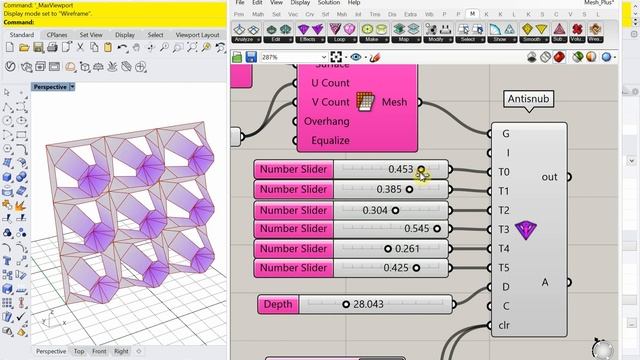Click the yellow diamond Smooth component icon
Viewport: 640px width, 360px height.
(527, 29)
